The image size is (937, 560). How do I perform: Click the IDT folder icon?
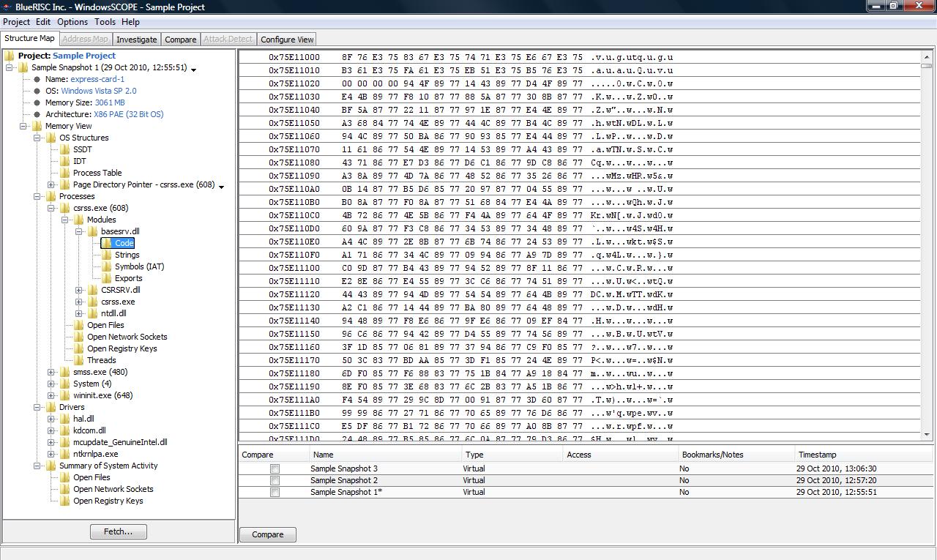tap(65, 161)
